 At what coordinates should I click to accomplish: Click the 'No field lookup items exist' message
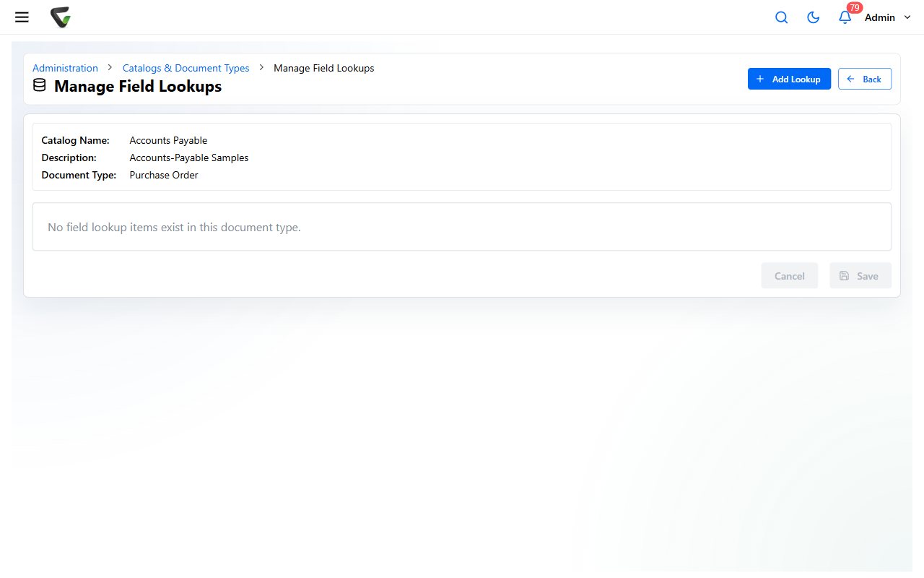(174, 227)
